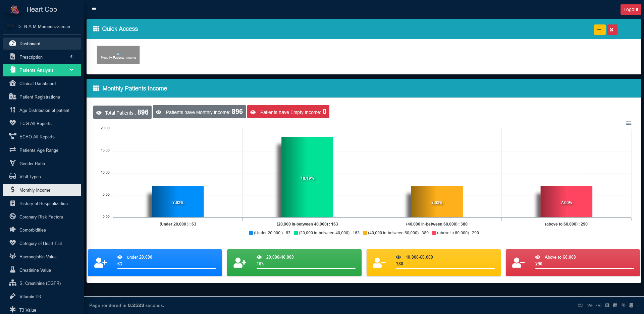Click the yellow 40,000-60,000 summary card

pyautogui.click(x=433, y=263)
